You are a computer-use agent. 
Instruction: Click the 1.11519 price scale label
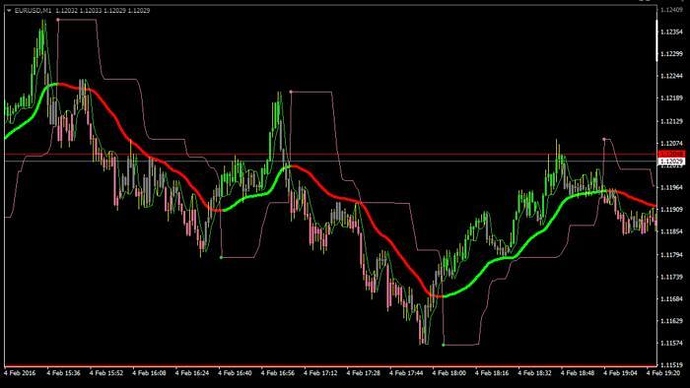click(x=672, y=365)
